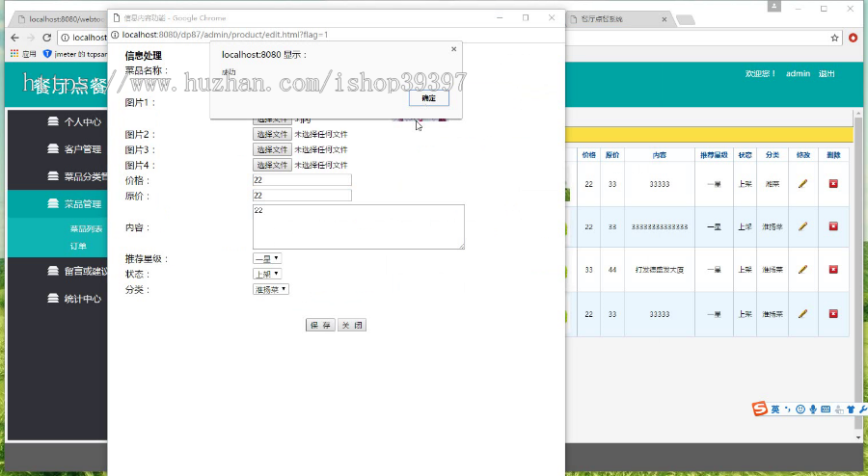Dismiss the localhost:8080 alert with its X
Viewport: 868px width, 476px height.
454,49
